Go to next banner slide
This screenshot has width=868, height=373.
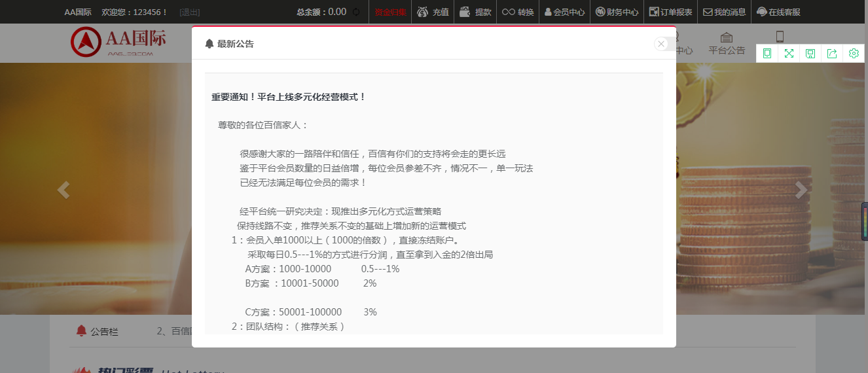[x=801, y=190]
